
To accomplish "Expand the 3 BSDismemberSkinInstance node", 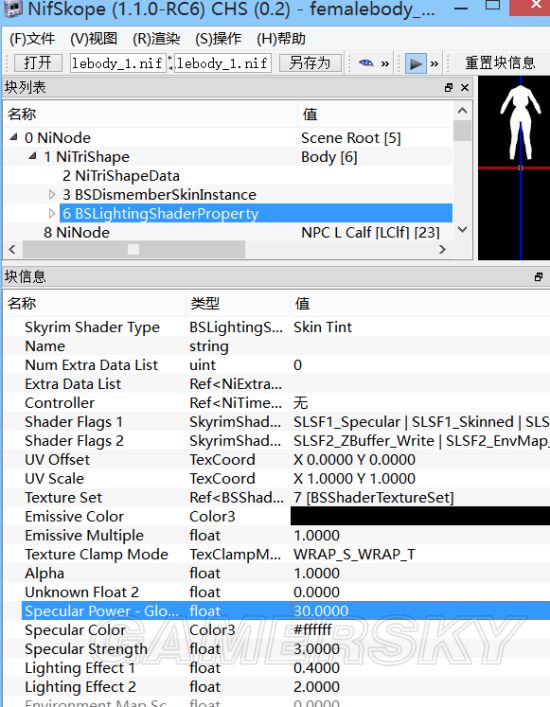I will click(x=52, y=194).
